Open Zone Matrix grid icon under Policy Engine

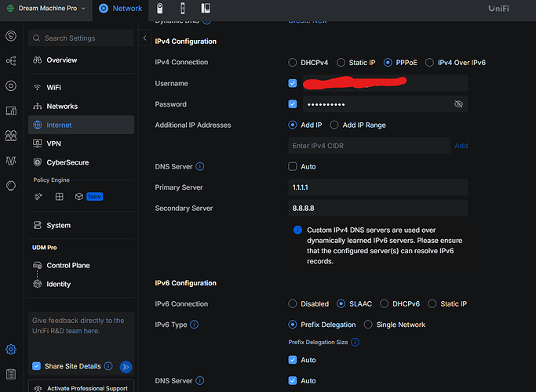[x=60, y=196]
